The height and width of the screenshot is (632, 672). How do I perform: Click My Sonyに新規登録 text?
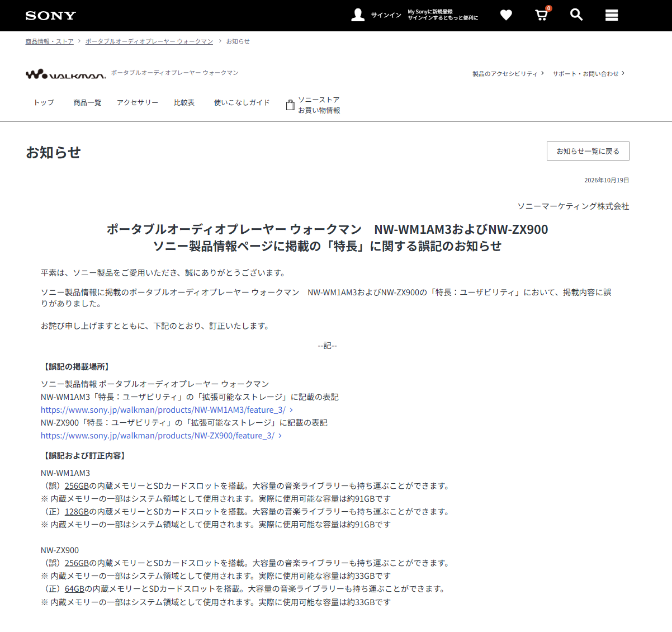point(430,12)
